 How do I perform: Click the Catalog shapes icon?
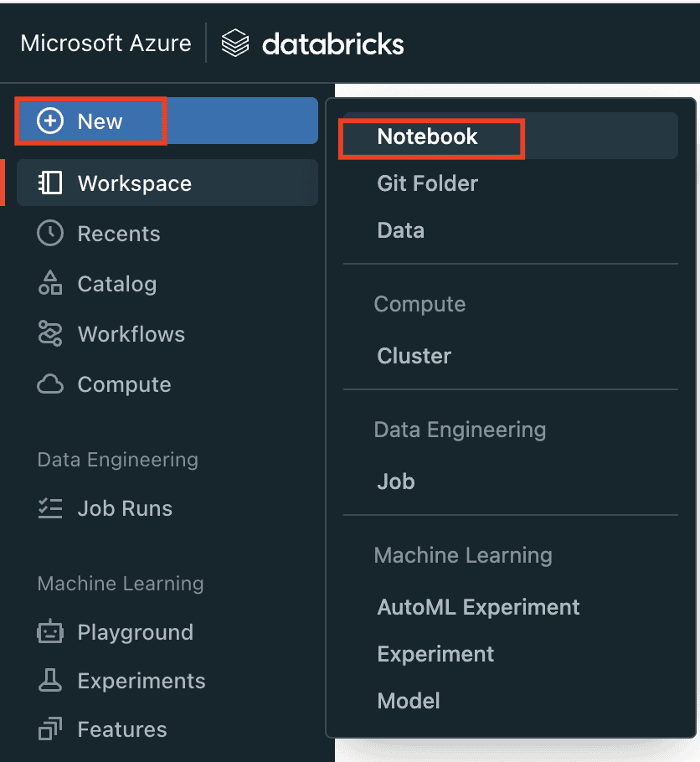tap(50, 284)
